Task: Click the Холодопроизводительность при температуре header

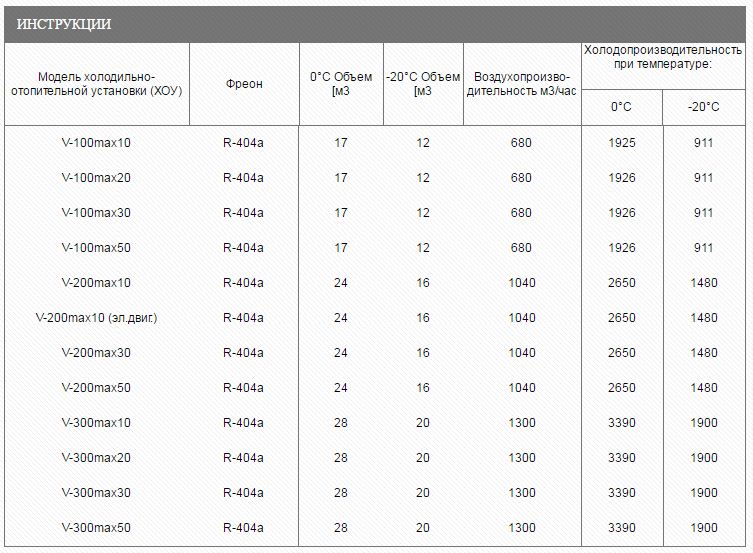Action: tap(662, 56)
